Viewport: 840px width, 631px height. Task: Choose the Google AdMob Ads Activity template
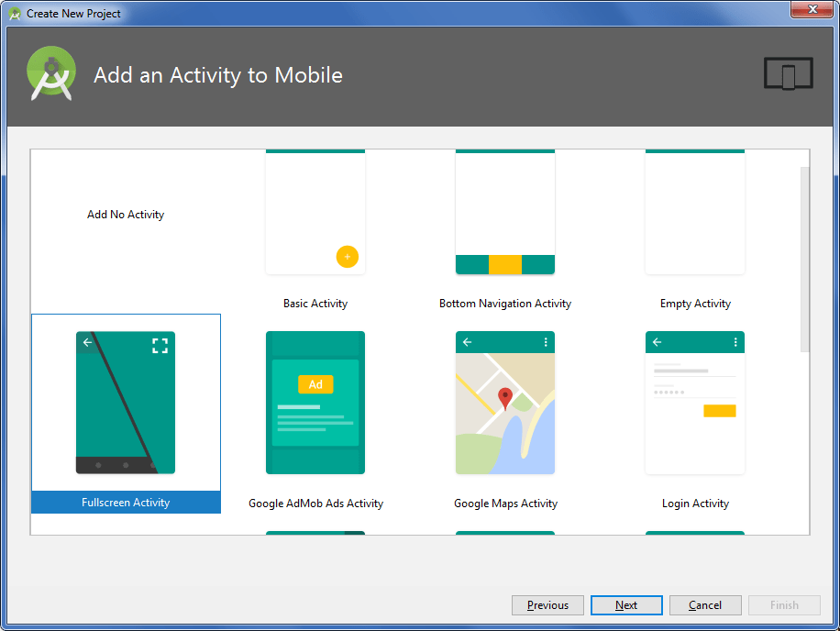coord(315,403)
